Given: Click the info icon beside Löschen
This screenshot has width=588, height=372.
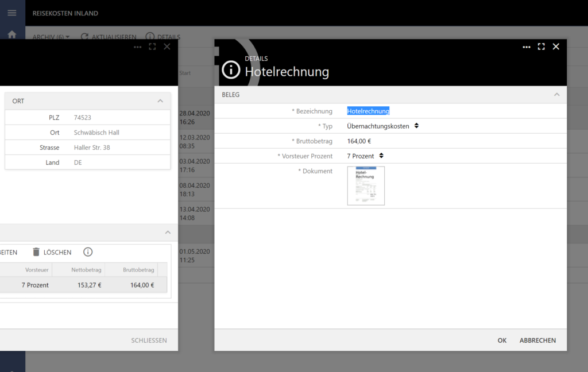Looking at the screenshot, I should [88, 252].
